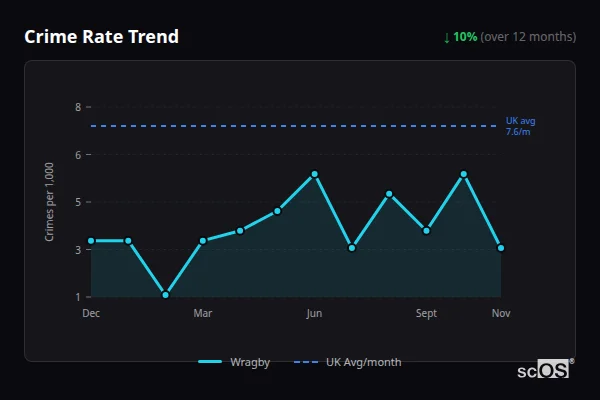This screenshot has width=600, height=400.
Task: Select the August data point
Action: click(x=389, y=194)
